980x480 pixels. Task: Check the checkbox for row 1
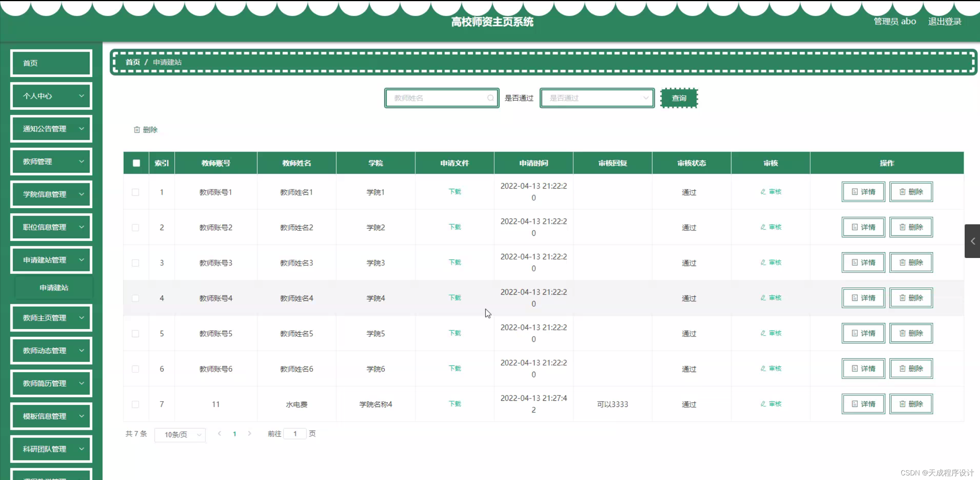136,192
